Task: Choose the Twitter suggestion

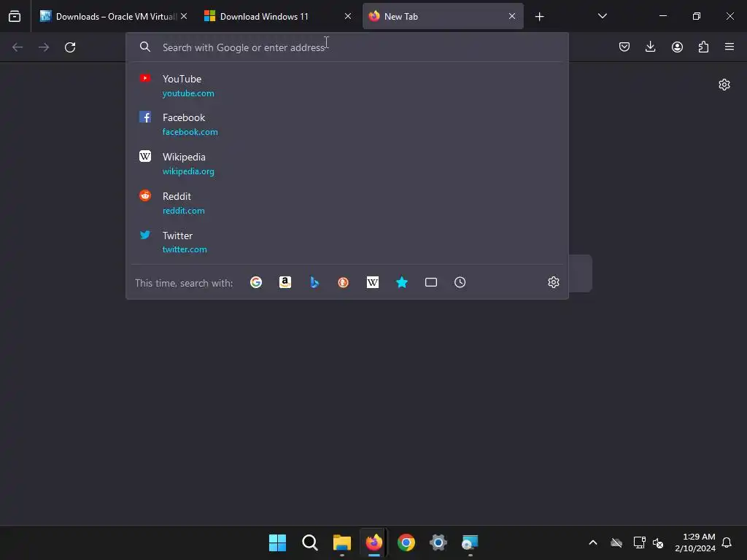Action: tap(347, 242)
